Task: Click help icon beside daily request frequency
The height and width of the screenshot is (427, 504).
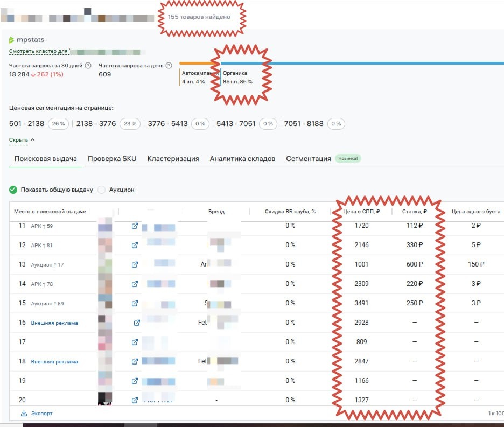Action: coord(169,66)
